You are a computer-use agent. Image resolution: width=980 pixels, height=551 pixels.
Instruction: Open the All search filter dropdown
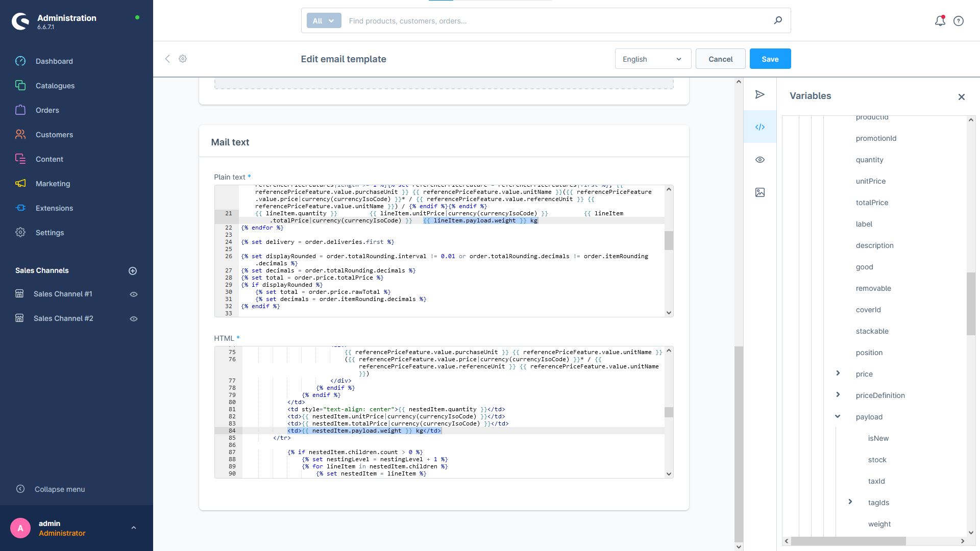323,21
